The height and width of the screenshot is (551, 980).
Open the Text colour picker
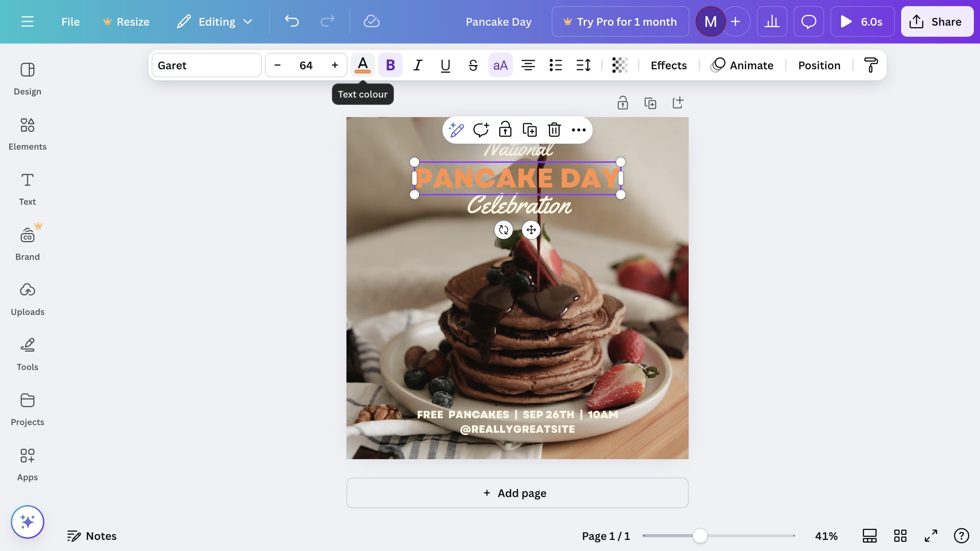(363, 65)
